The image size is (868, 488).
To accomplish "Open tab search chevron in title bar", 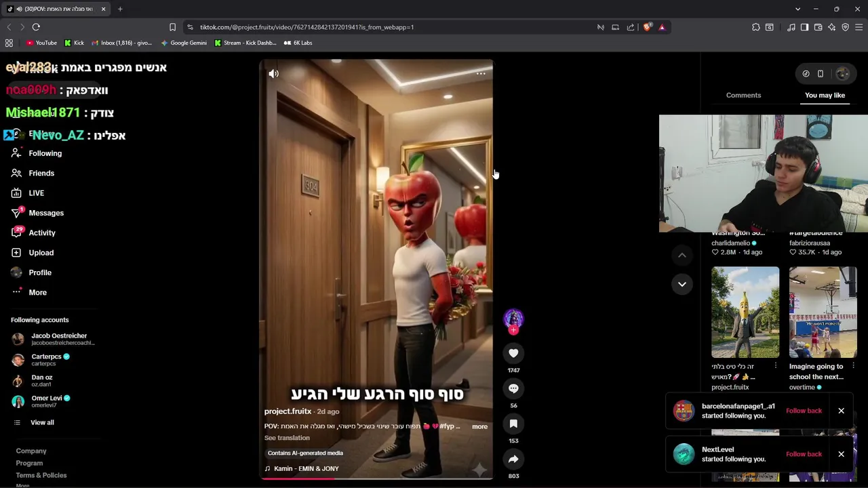I will click(x=797, y=9).
